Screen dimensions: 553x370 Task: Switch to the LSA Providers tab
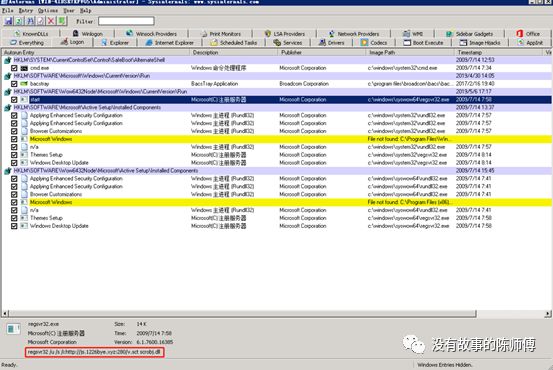(x=285, y=34)
